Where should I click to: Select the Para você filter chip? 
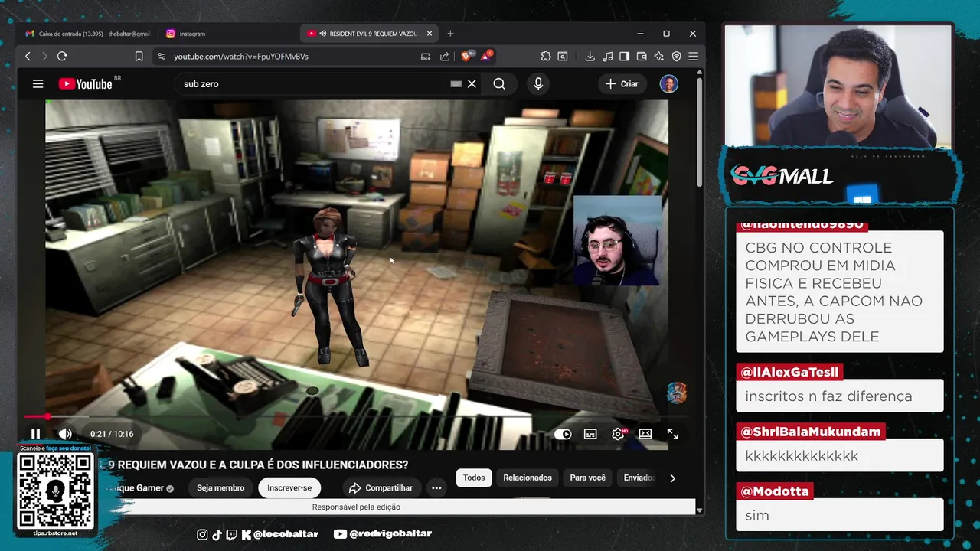(588, 478)
